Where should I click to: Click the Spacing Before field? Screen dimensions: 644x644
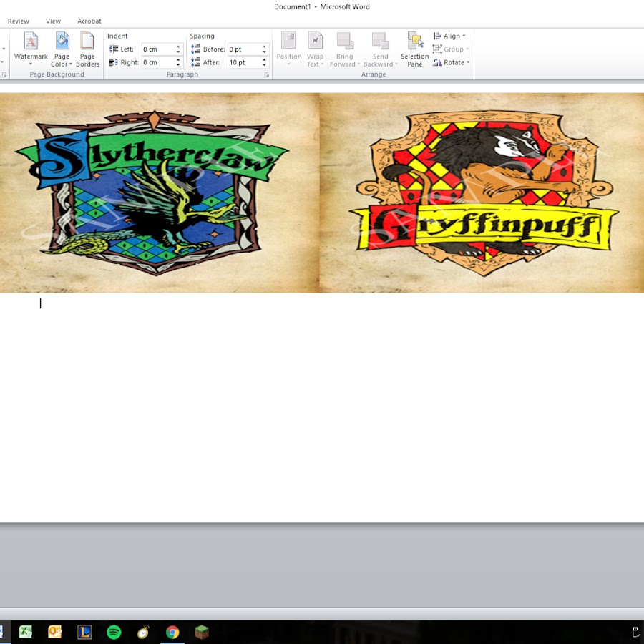tap(245, 49)
